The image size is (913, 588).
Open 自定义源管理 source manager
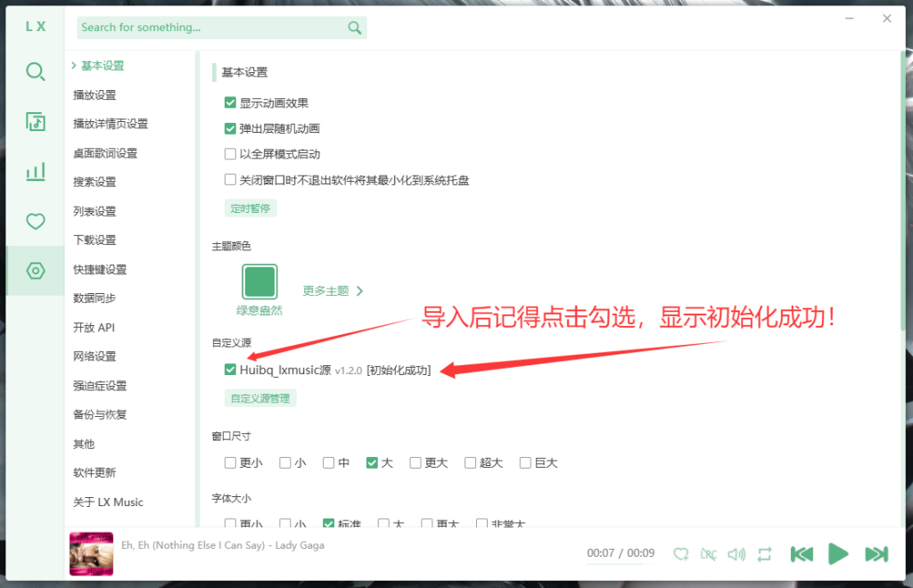[260, 398]
